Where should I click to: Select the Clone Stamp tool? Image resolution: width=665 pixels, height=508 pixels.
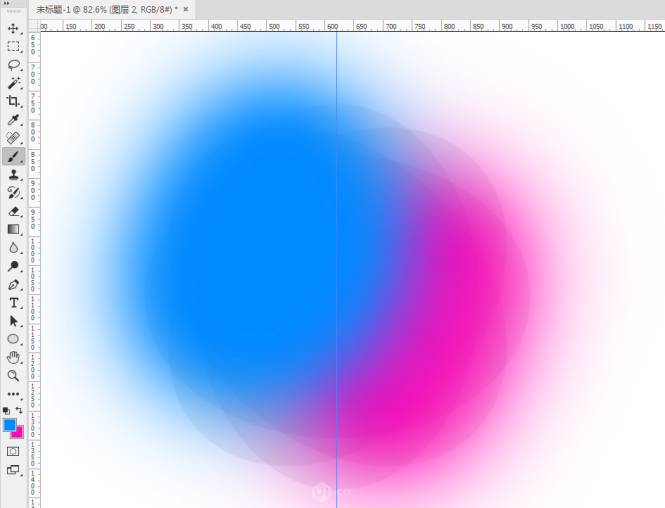(x=14, y=175)
